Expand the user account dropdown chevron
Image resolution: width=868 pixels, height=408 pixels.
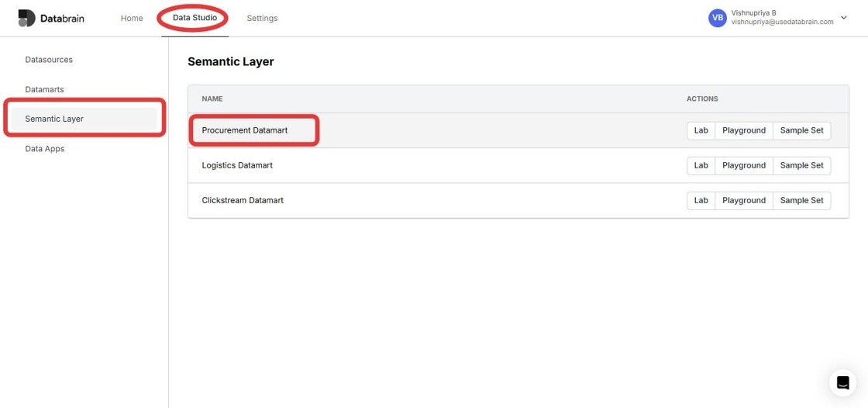[844, 18]
